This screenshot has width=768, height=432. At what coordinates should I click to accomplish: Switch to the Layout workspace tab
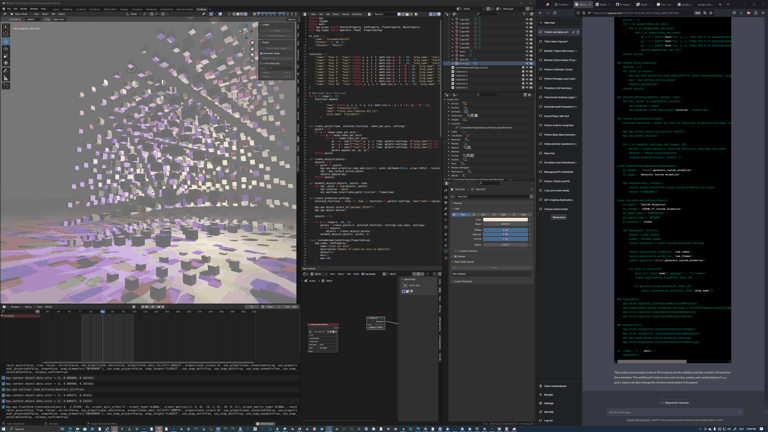[55, 9]
